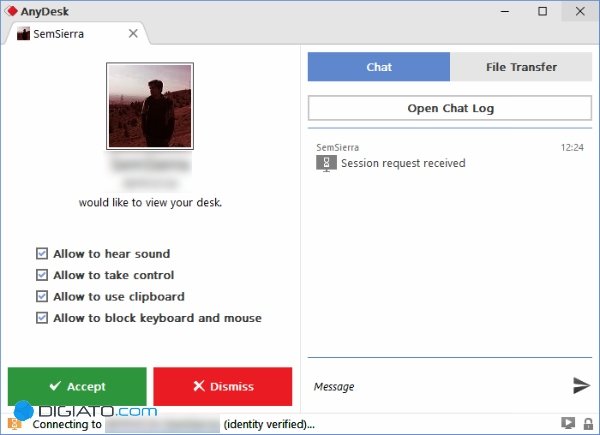Click the lock icon in status bar
Viewport: 600px width, 435px height.
pos(588,424)
